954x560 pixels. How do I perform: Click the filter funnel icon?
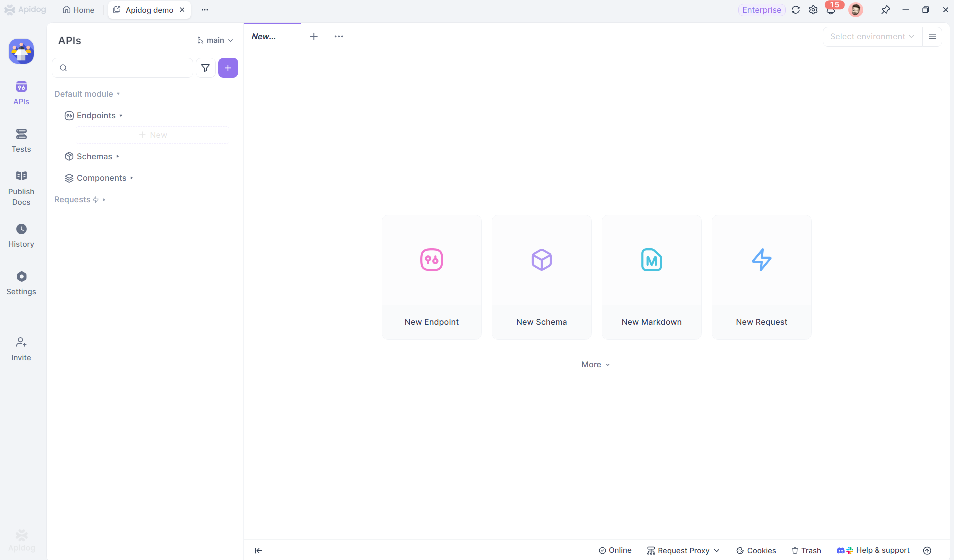click(x=205, y=68)
